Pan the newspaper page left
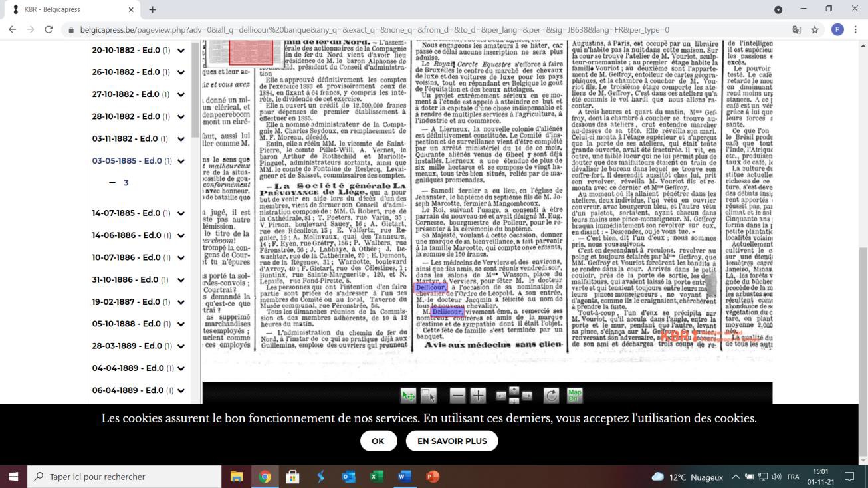 [x=502, y=396]
